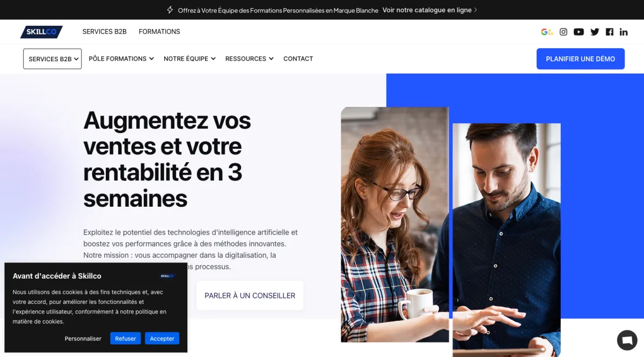
Task: Click PARLER À UN CONSEILLER button
Action: [x=250, y=295]
